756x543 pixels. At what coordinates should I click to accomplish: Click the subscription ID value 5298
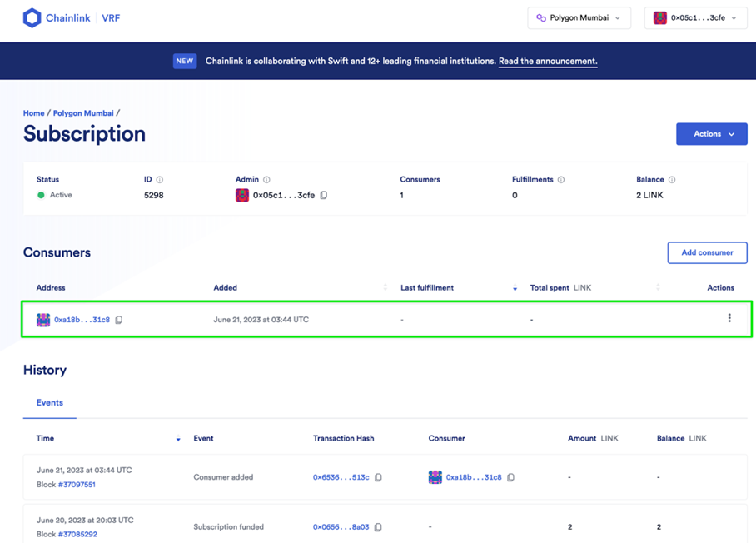tap(154, 196)
